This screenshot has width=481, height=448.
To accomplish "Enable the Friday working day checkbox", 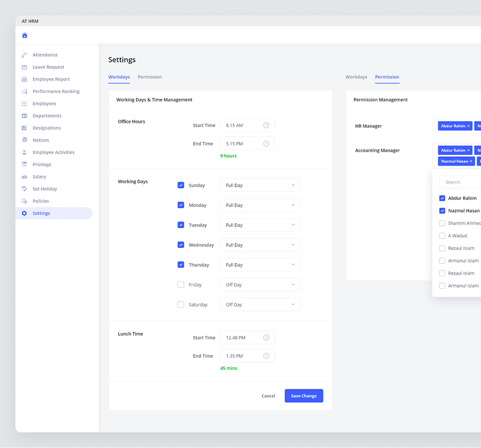I will click(x=181, y=285).
